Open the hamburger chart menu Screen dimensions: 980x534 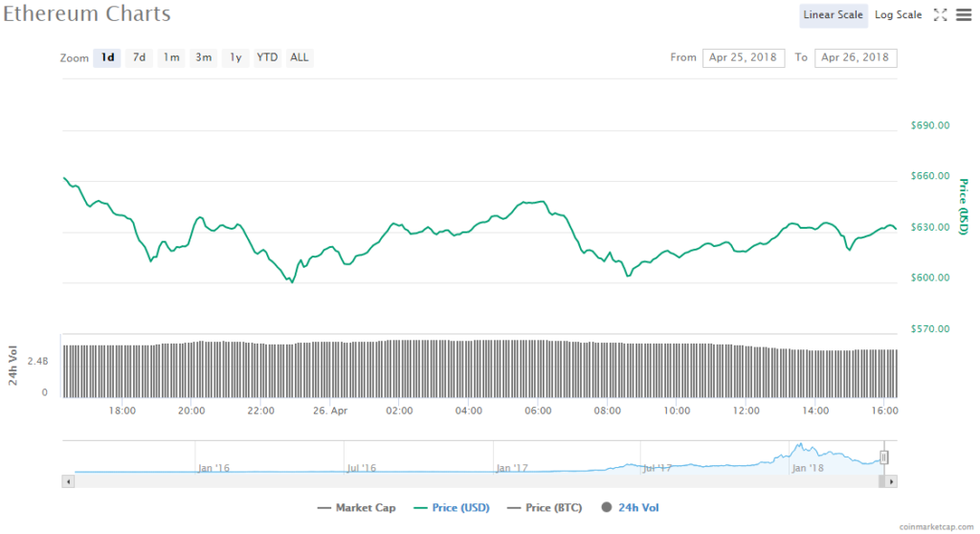click(x=963, y=14)
